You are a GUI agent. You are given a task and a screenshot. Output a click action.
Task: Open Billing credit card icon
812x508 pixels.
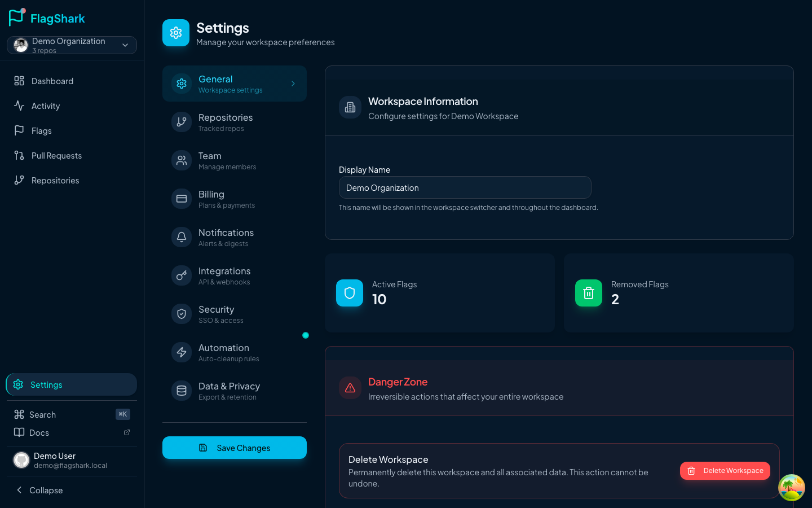pos(182,199)
